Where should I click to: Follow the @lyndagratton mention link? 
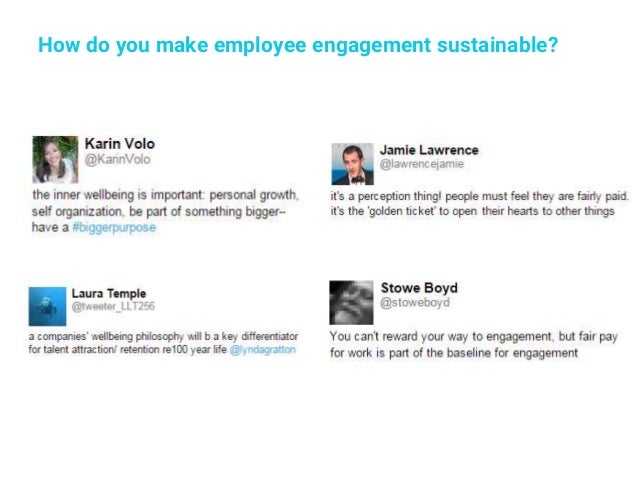pos(263,351)
